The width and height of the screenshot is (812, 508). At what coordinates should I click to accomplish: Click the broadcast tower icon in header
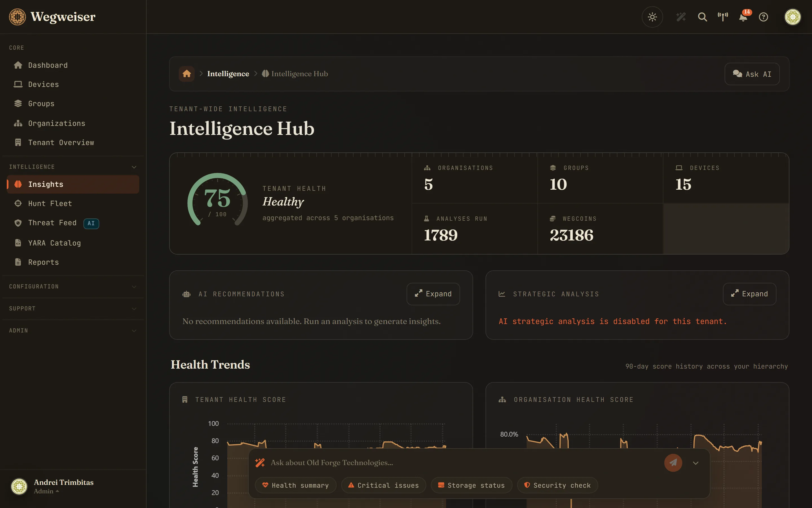723,17
